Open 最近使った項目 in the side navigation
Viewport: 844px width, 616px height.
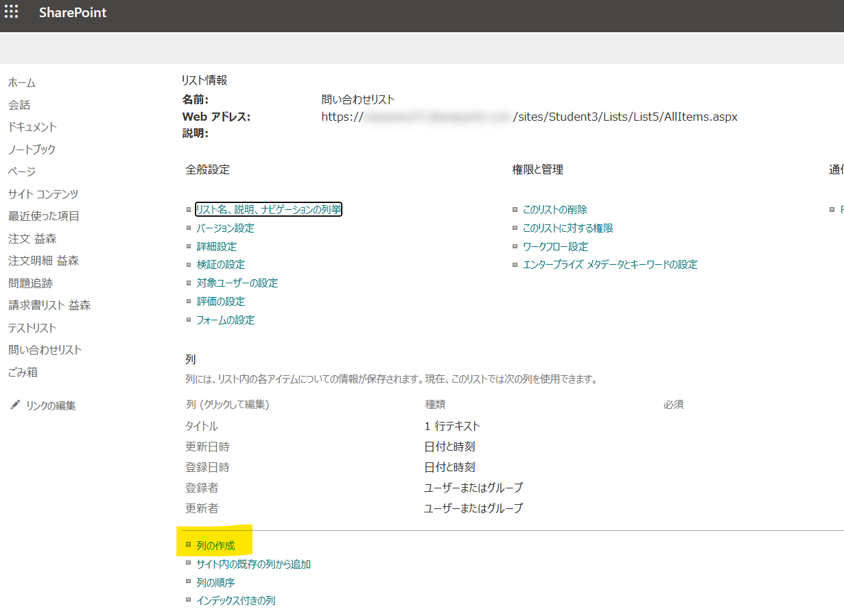[x=44, y=216]
